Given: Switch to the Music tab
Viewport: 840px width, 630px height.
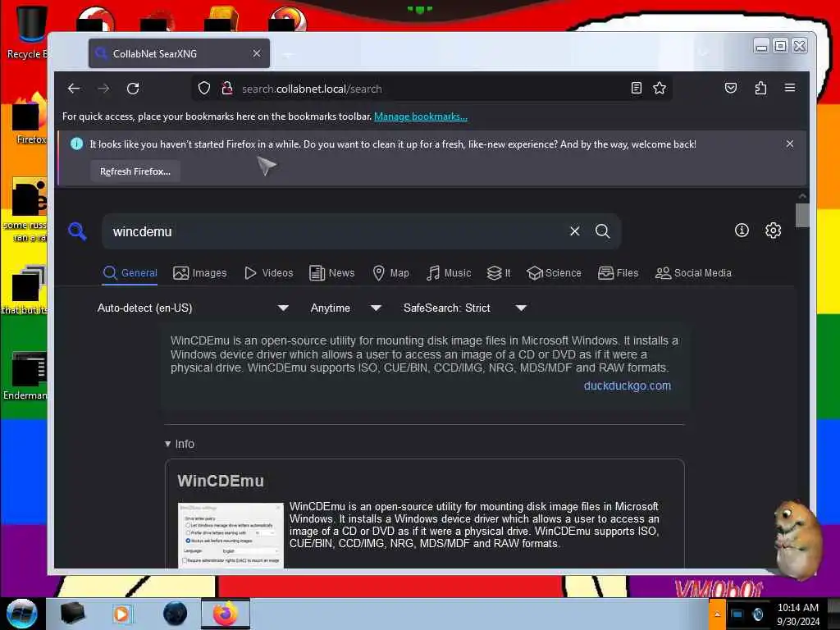Looking at the screenshot, I should 449,272.
